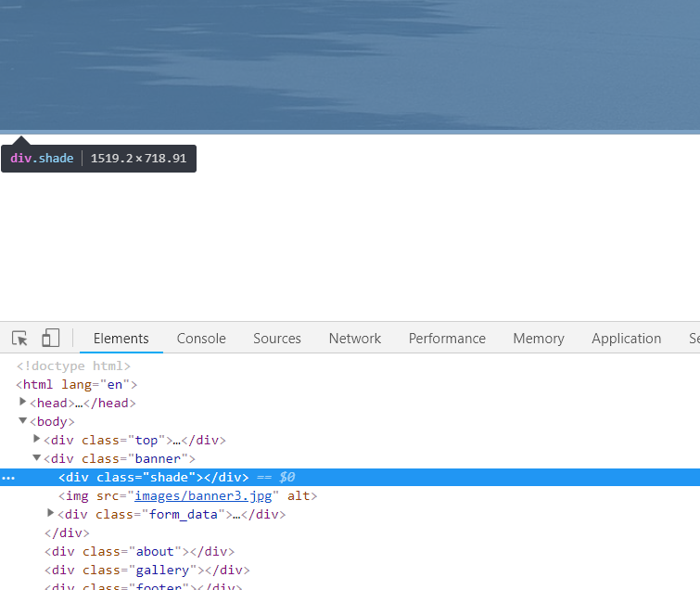Screen dimensions: 700x590
Task: Select the div class gallery row
Action: (x=146, y=571)
